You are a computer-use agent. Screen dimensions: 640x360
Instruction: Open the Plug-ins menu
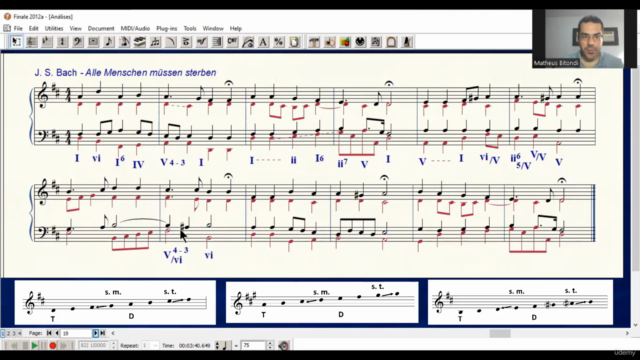pos(167,29)
